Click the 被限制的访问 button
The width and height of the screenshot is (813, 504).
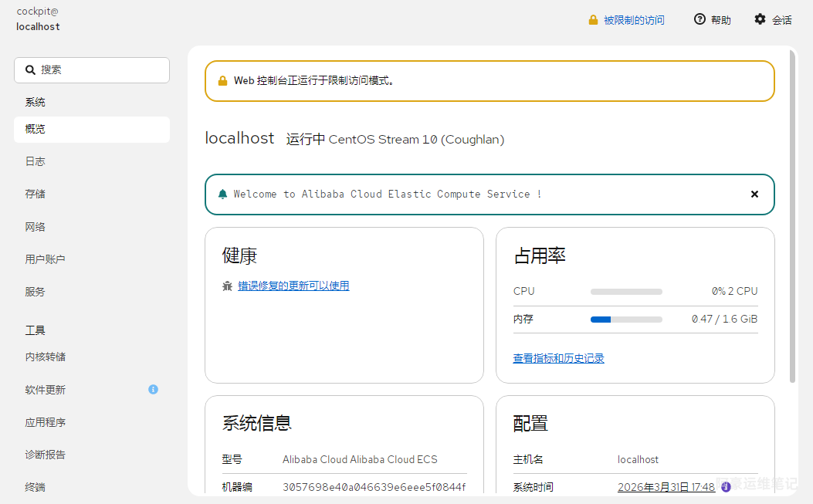(627, 20)
